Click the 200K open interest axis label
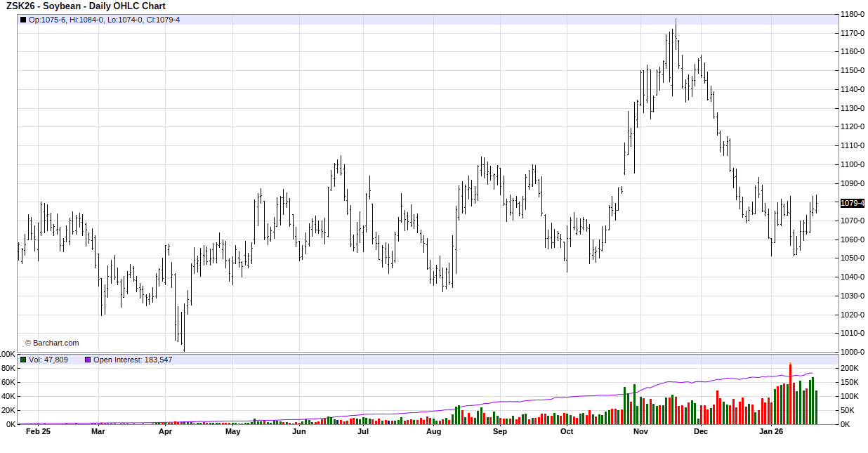The height and width of the screenshot is (453, 868). [x=848, y=368]
